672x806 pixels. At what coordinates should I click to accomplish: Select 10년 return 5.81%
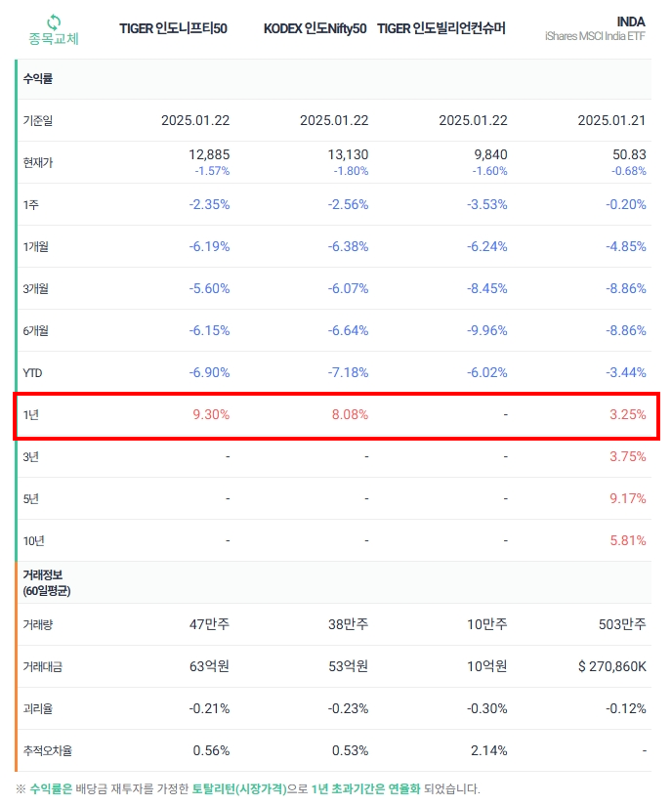coord(628,541)
